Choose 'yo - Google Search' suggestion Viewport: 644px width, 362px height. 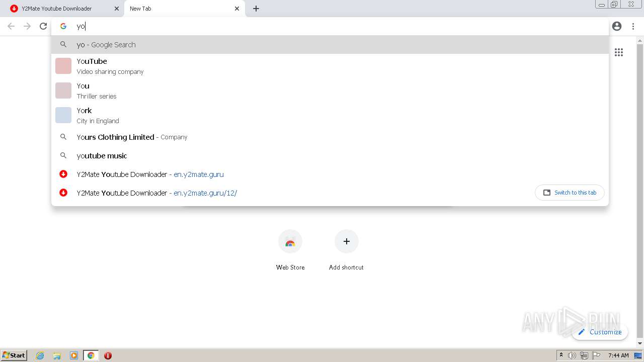click(x=330, y=44)
